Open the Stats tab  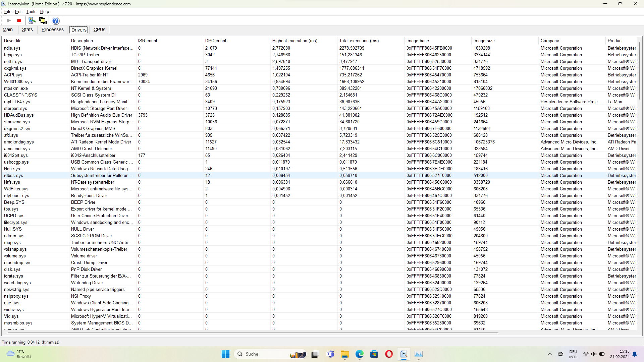click(28, 29)
